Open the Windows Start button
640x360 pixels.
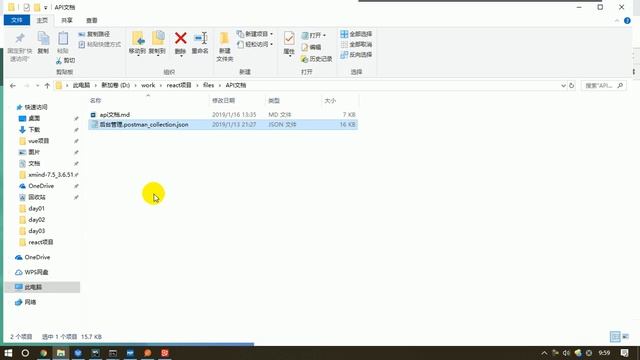(8, 353)
